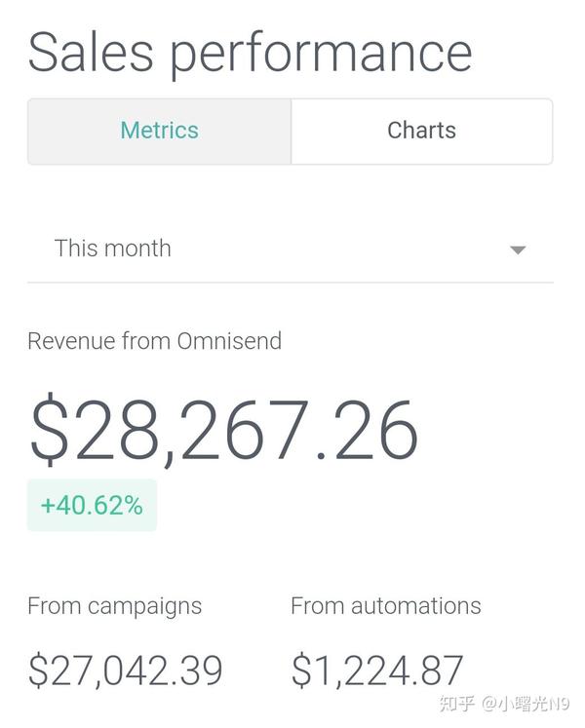Click the From automations label
The image size is (585, 728).
pyautogui.click(x=386, y=606)
